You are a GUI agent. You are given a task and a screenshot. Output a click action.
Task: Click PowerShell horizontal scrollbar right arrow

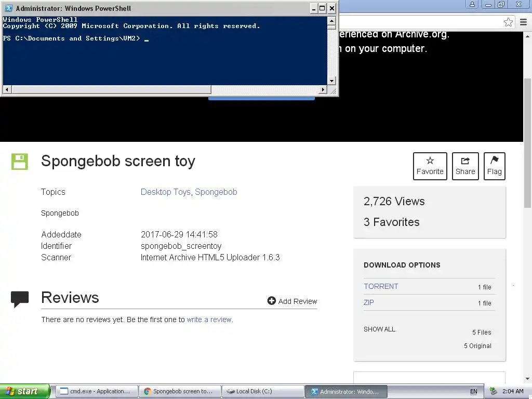coord(323,89)
